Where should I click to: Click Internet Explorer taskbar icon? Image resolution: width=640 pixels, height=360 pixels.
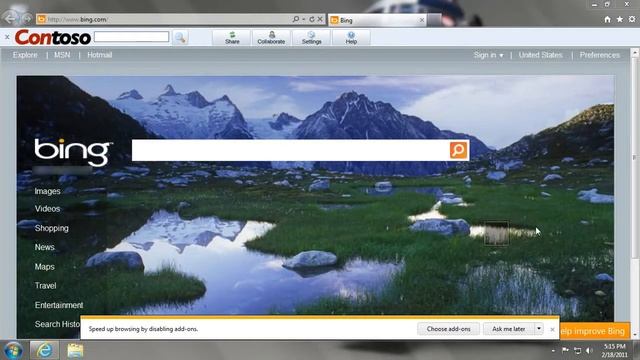(x=44, y=350)
